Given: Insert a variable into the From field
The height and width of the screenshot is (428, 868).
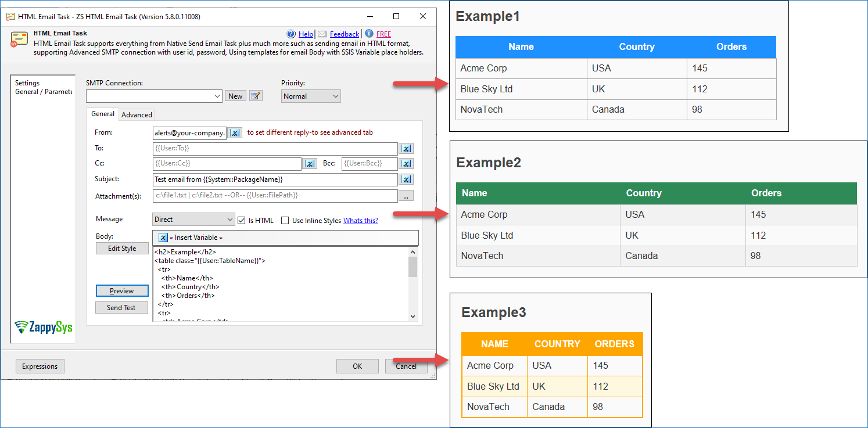Looking at the screenshot, I should coord(234,132).
